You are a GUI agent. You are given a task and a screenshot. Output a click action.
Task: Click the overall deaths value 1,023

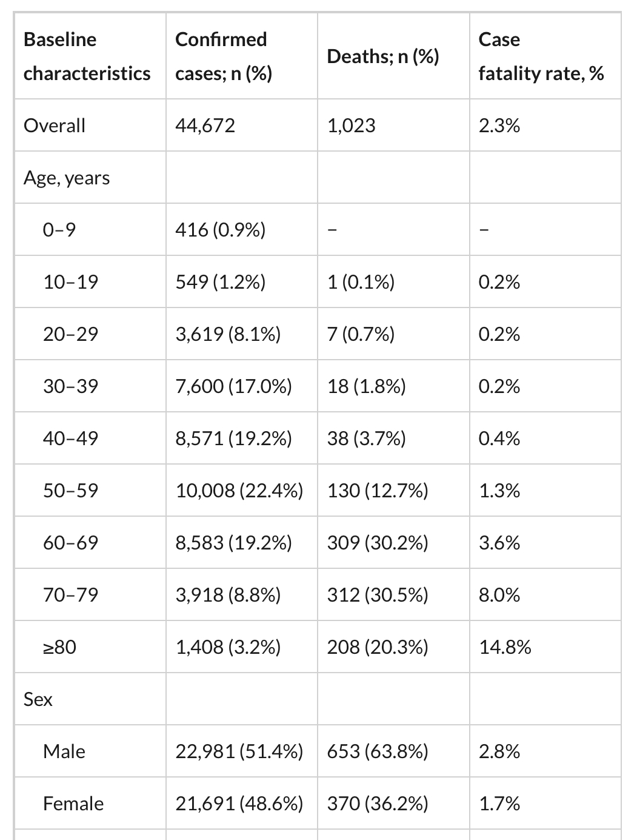click(x=352, y=126)
